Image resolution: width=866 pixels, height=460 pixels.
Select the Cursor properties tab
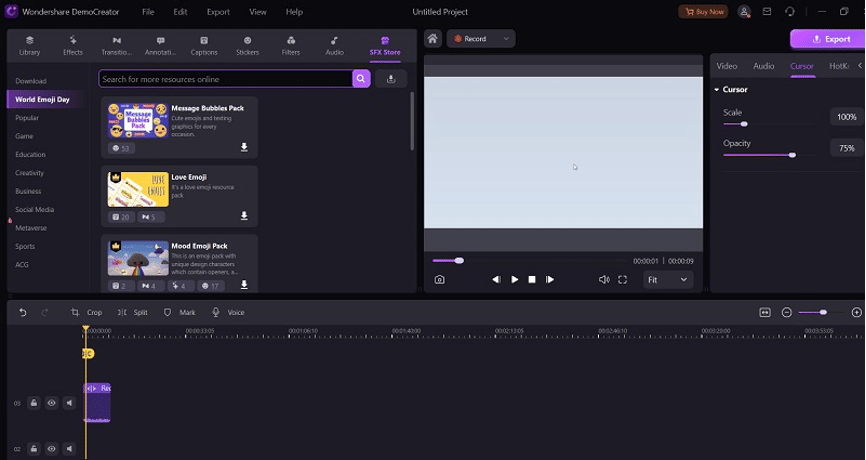(x=802, y=66)
